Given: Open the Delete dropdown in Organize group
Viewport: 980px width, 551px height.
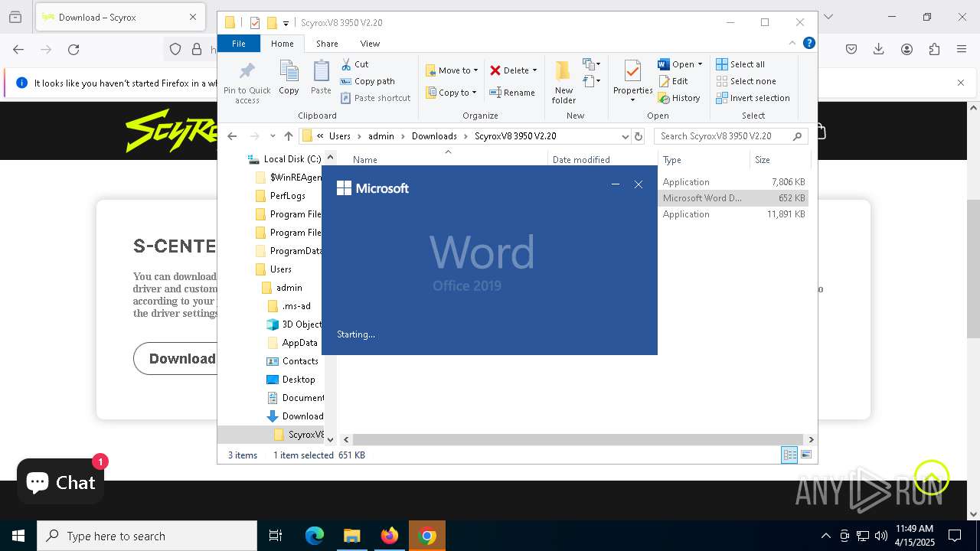Looking at the screenshot, I should point(513,70).
